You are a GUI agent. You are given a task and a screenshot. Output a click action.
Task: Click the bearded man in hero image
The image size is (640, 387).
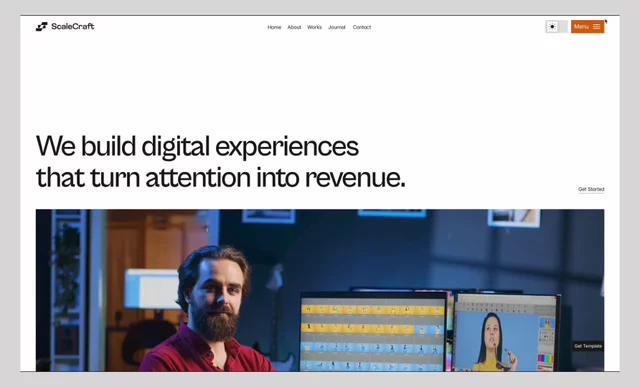(x=208, y=310)
